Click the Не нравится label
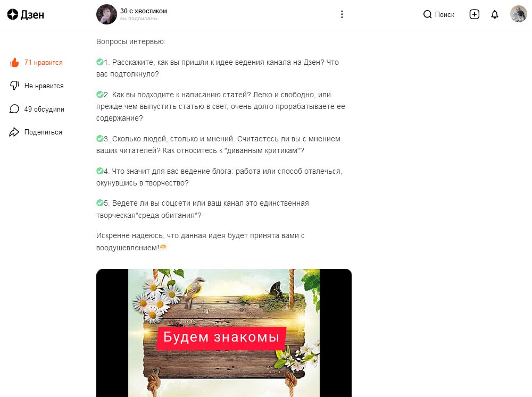 [44, 86]
